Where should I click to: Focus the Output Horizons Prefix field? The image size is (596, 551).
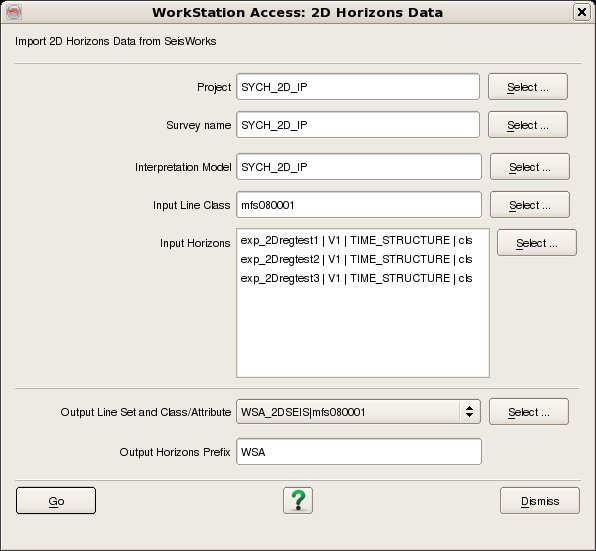[359, 451]
